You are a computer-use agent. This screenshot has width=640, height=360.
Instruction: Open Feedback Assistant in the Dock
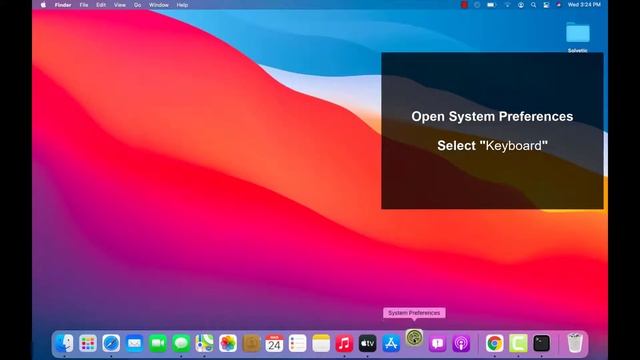click(438, 343)
